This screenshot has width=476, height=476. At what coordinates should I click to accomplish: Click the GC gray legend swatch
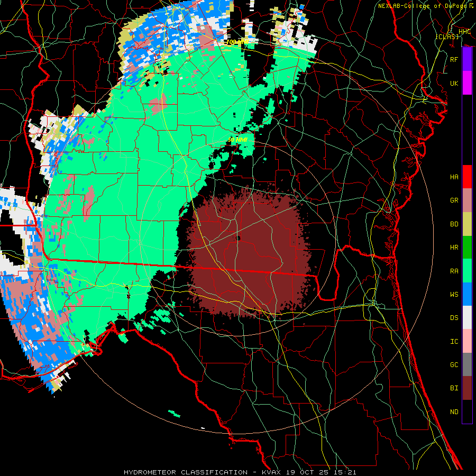pos(467,364)
